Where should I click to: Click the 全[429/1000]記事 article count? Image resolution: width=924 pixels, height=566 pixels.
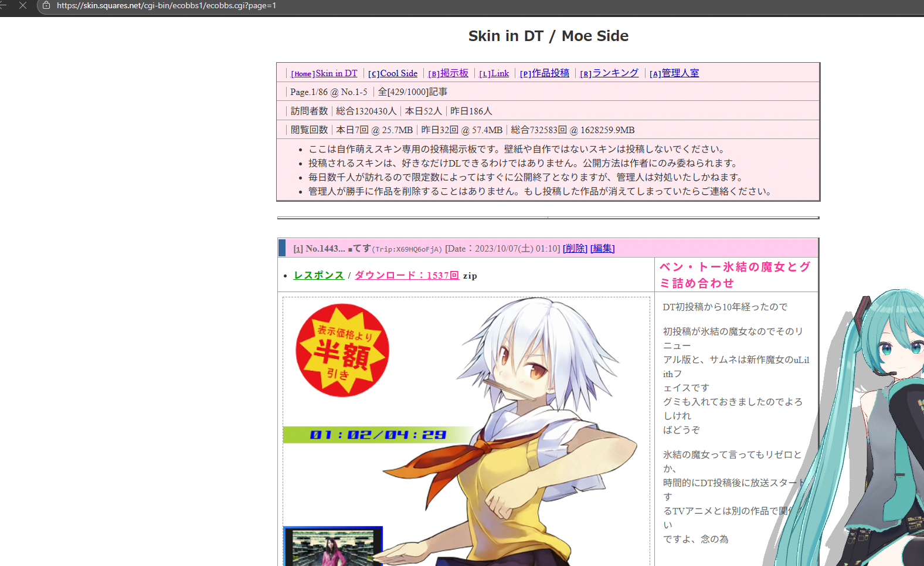pyautogui.click(x=413, y=92)
